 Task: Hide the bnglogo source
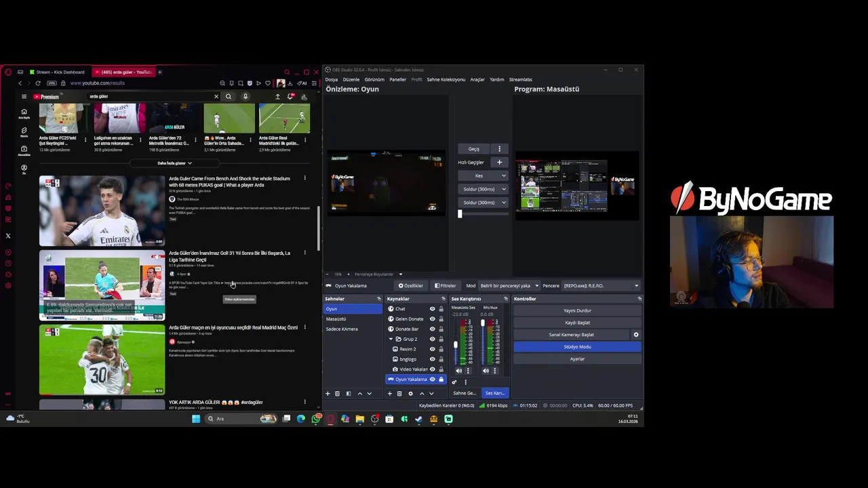pos(432,359)
